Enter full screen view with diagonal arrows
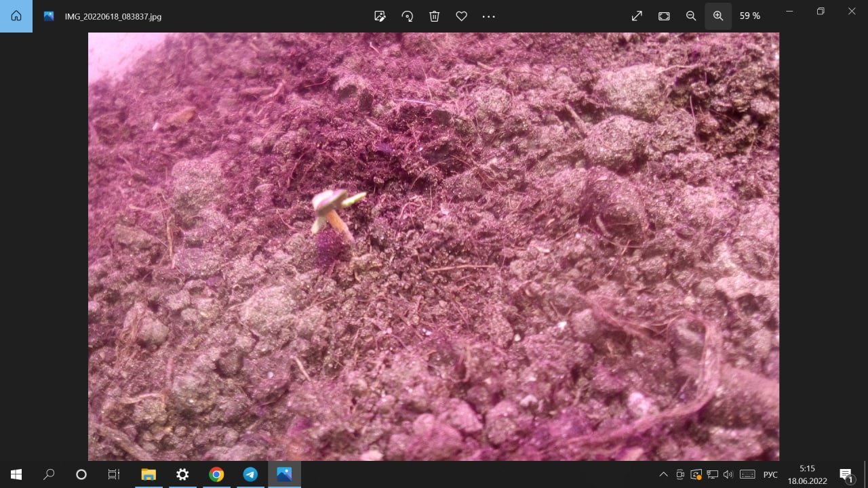Image resolution: width=868 pixels, height=488 pixels. point(637,16)
